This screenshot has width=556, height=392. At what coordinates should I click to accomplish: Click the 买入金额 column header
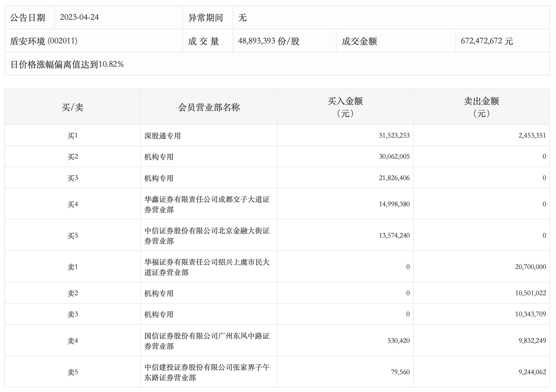coord(345,107)
